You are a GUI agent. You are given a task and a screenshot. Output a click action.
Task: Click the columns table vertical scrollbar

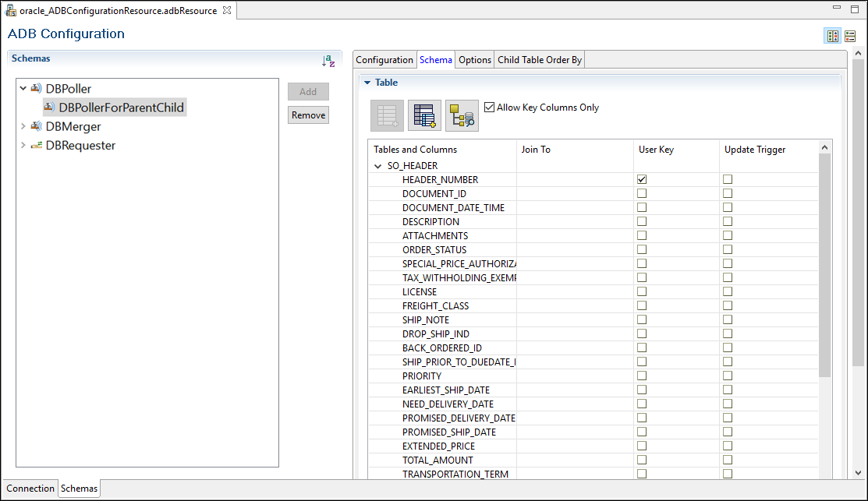point(824,265)
